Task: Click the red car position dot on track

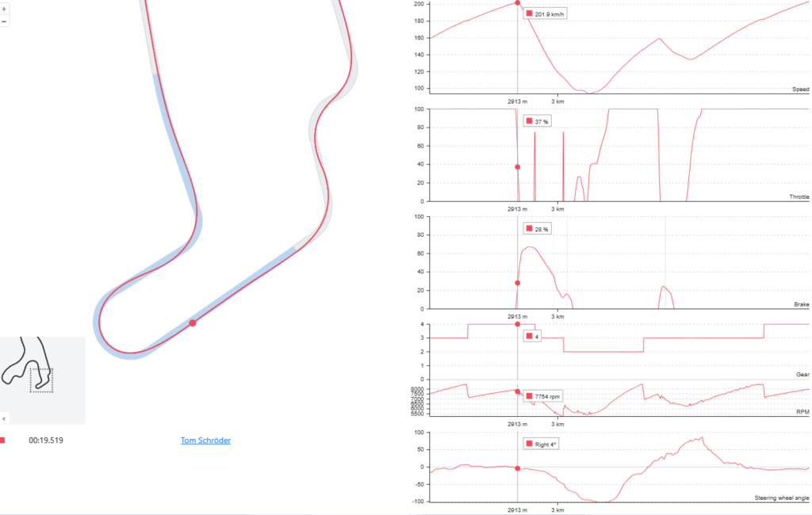Action: (x=192, y=322)
